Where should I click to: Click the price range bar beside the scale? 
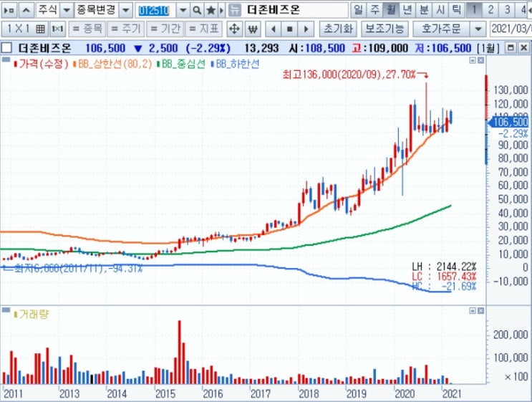(x=486, y=120)
